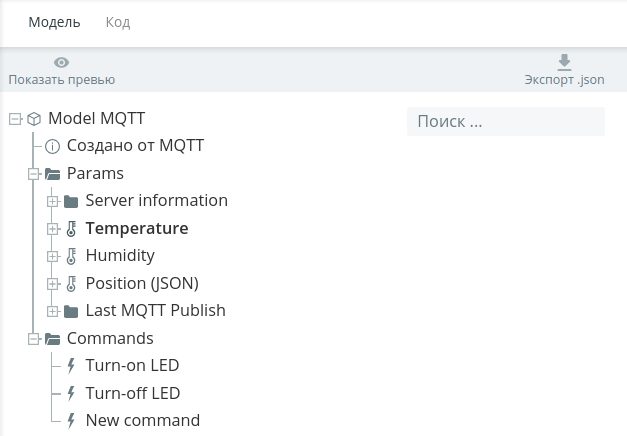Expand the Last MQTT Publish folder

click(52, 311)
